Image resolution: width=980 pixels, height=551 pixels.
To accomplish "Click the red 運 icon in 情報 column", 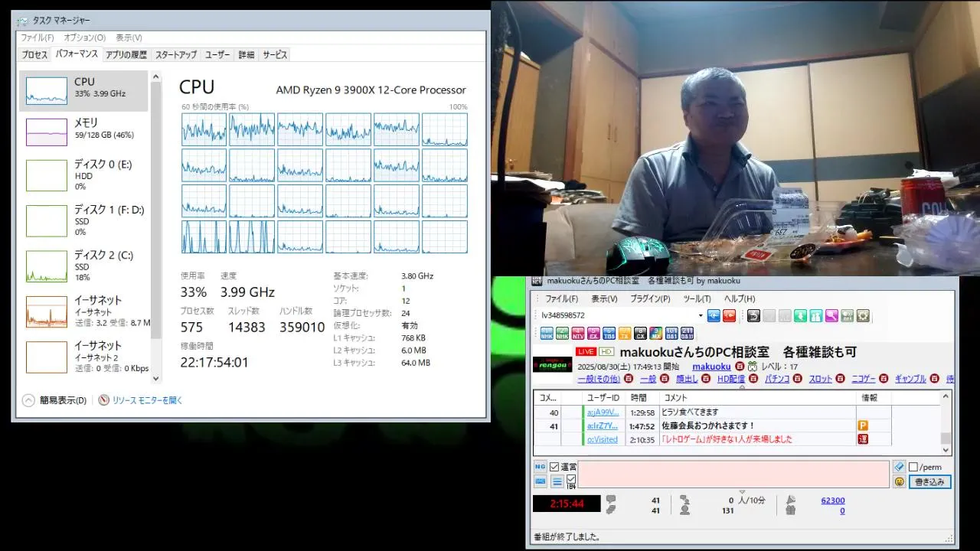I will point(863,439).
